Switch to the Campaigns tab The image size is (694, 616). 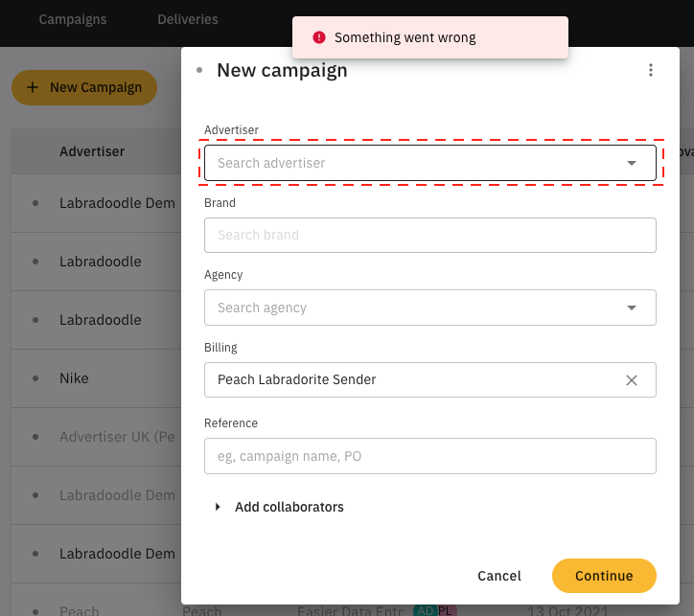click(x=73, y=19)
